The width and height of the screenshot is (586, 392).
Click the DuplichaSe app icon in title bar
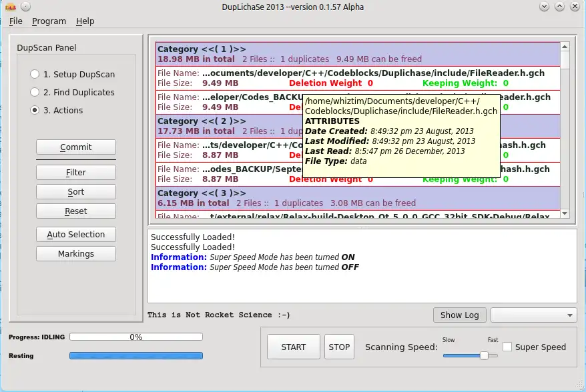click(11, 7)
